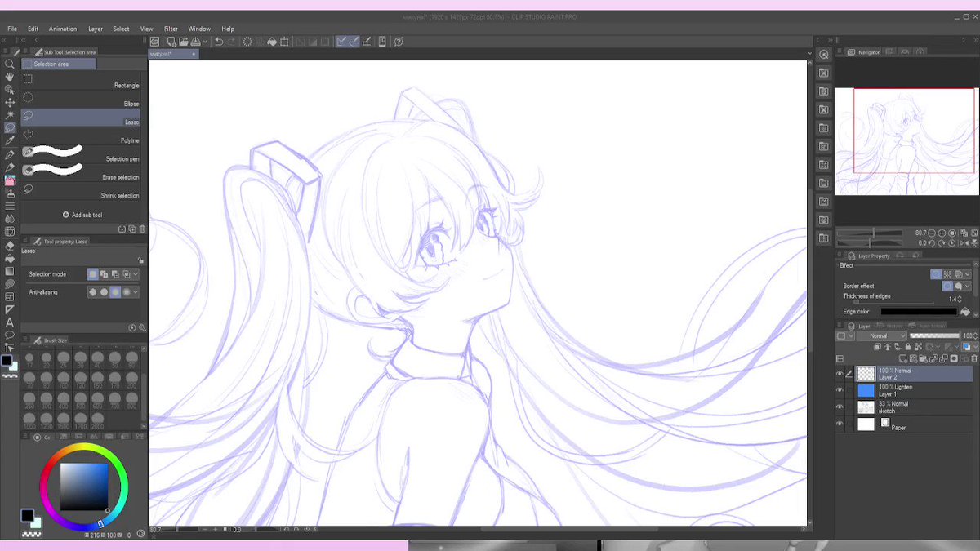
Task: Expand the Layer Property effect dropdown arrow
Action: pyautogui.click(x=969, y=274)
